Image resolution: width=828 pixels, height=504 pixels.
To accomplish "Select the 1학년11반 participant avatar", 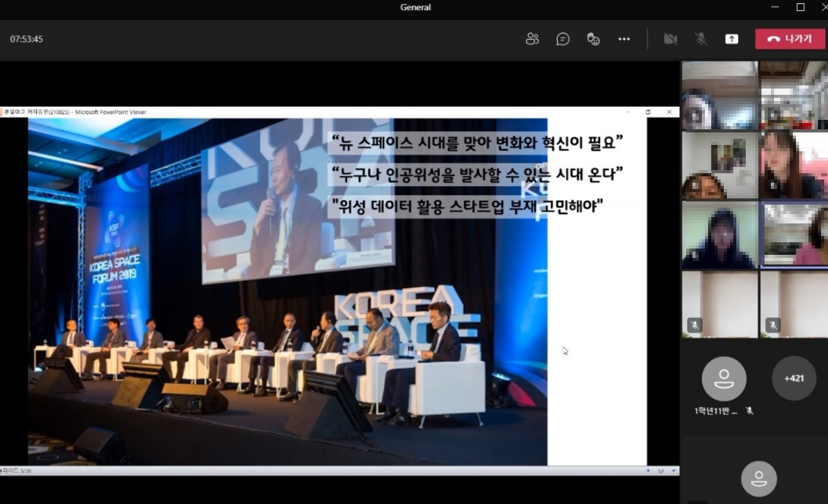I will (x=724, y=378).
